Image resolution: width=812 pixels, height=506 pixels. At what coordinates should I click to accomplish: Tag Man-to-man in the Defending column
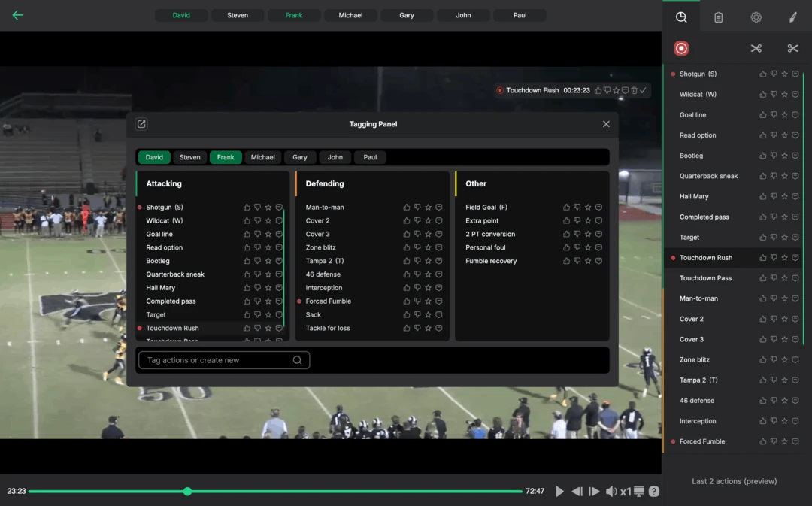pyautogui.click(x=325, y=208)
